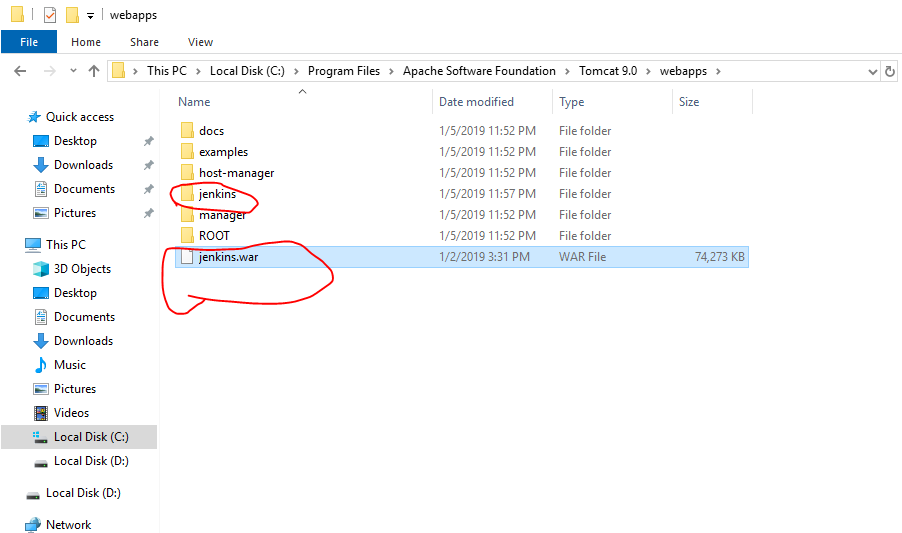Open Pictures under This PC
Viewport: 902px width, 533px height.
tap(75, 389)
